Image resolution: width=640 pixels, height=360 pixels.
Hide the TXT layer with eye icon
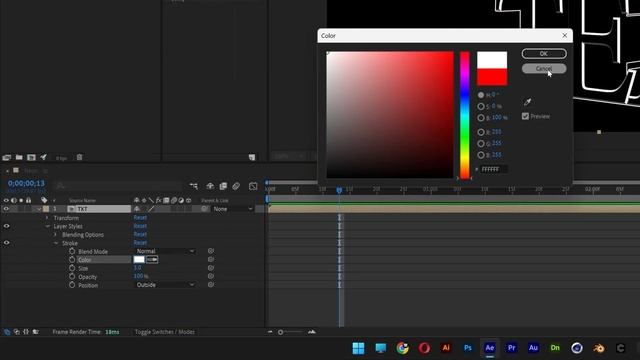6,209
